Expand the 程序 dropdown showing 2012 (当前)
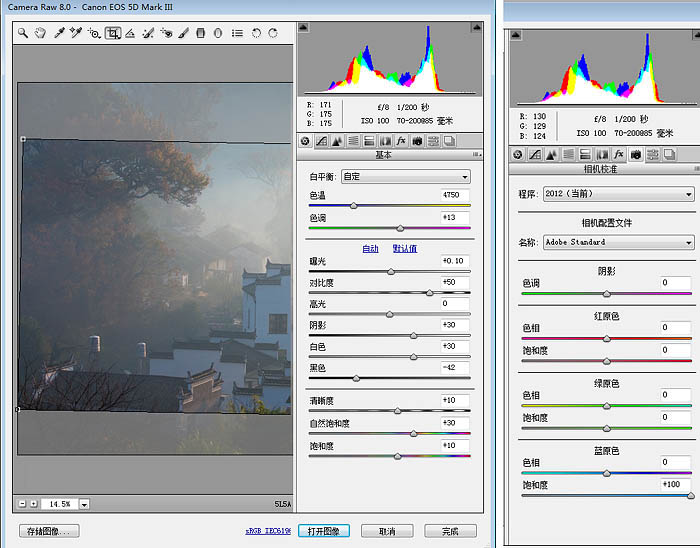 click(x=619, y=195)
